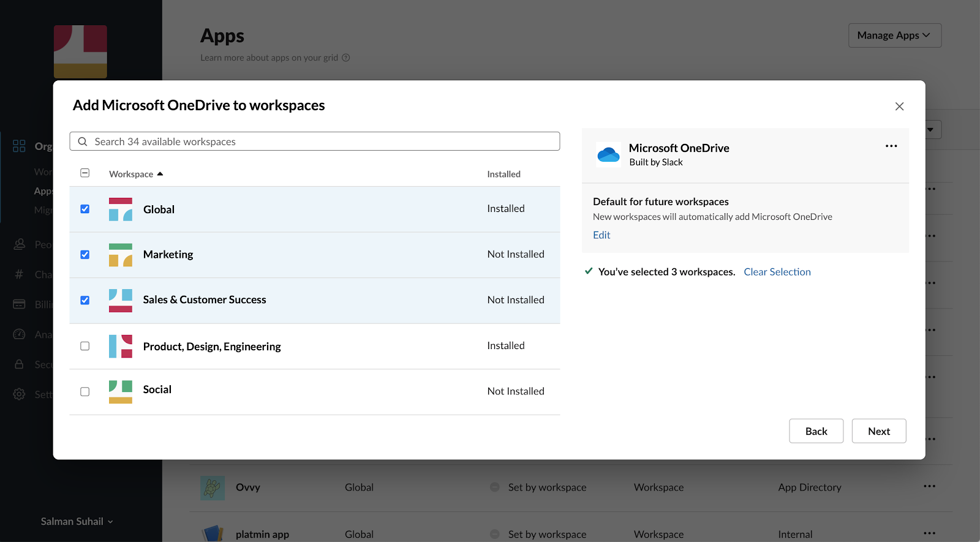Viewport: 980px width, 542px height.
Task: Close the Add Microsoft OneDrive dialog
Action: coord(899,107)
